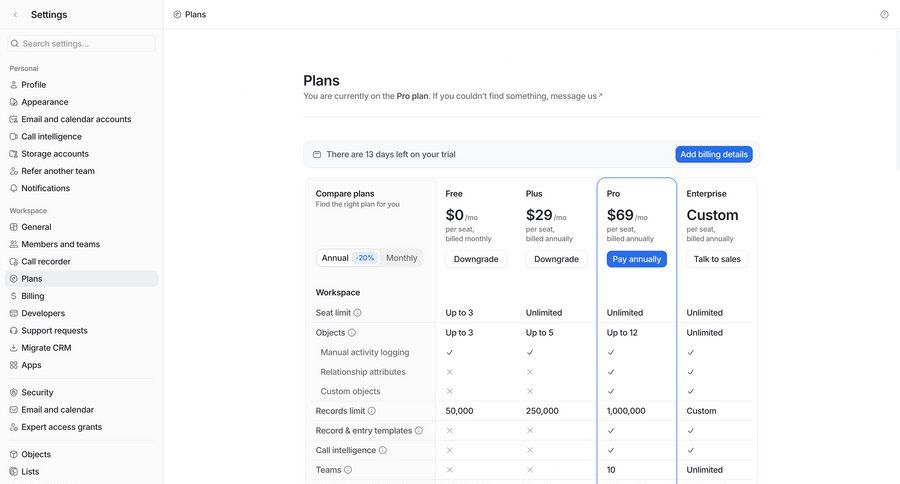Image resolution: width=900 pixels, height=484 pixels.
Task: Click the Billing dollar icon
Action: [x=14, y=296]
